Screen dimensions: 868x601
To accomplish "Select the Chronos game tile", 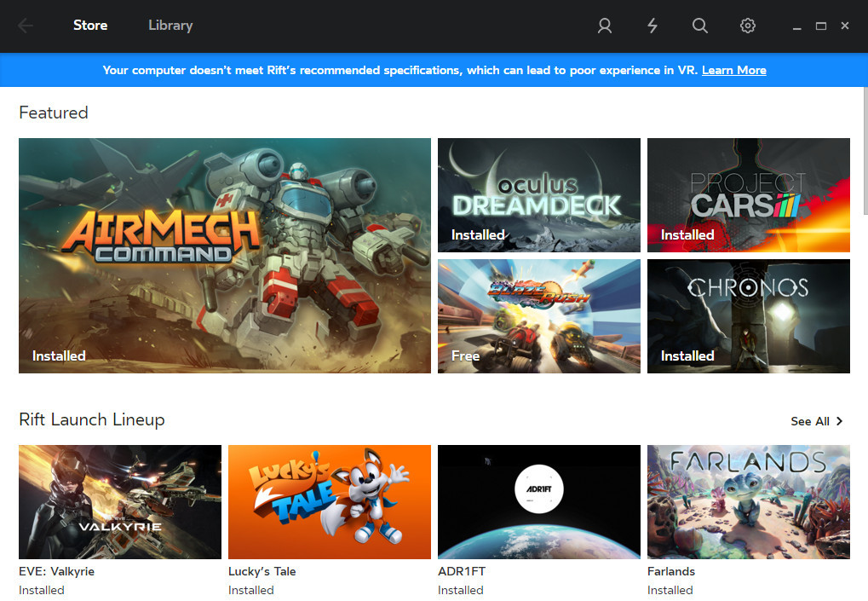I will 748,316.
